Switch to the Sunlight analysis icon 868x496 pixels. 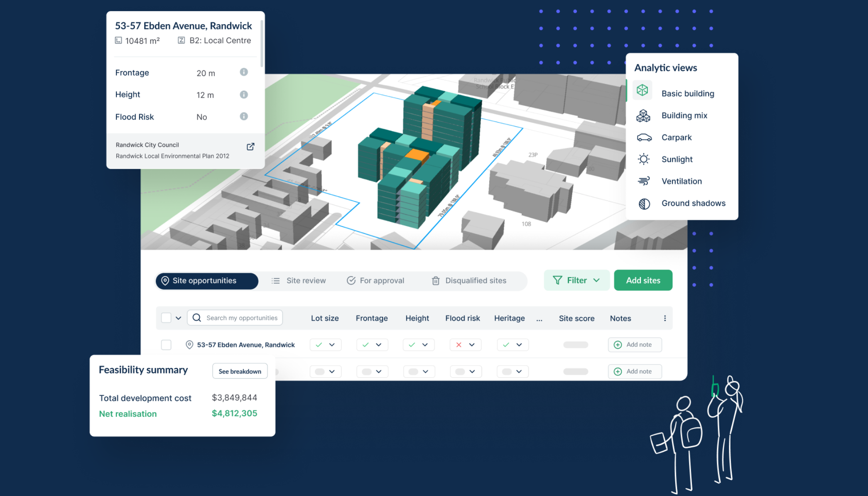644,159
